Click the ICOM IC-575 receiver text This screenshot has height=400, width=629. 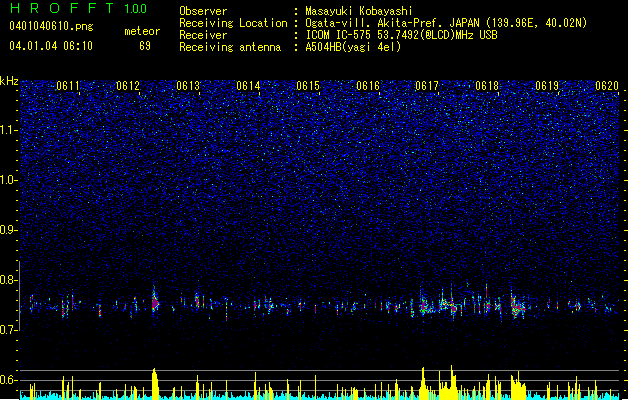click(x=401, y=35)
